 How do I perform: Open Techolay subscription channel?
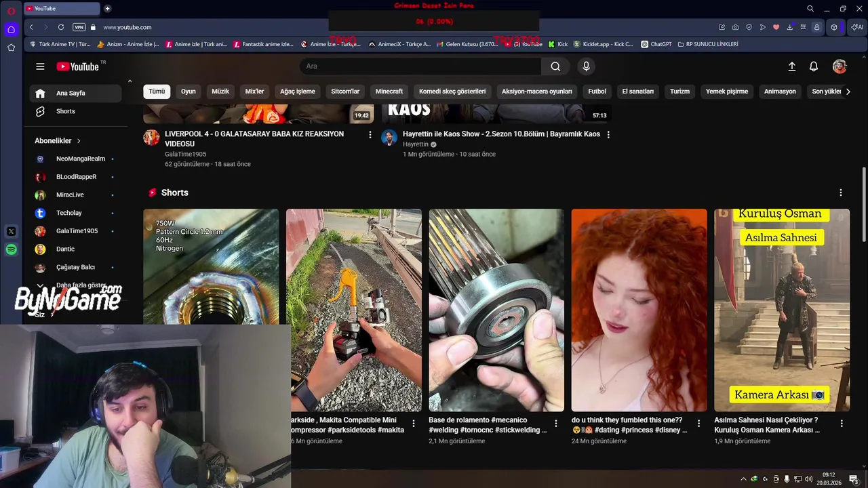tap(75, 213)
